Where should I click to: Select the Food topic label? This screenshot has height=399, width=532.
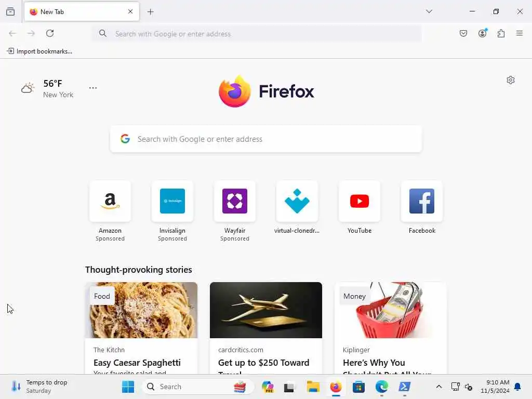[102, 296]
